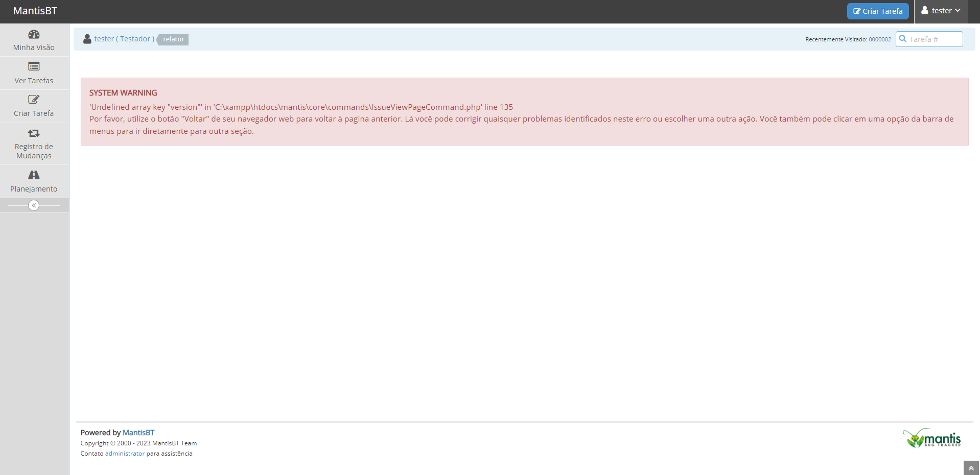Screen dimensions: 980x475
Task: Click the Minha Visão dashboard icon
Action: (34, 34)
